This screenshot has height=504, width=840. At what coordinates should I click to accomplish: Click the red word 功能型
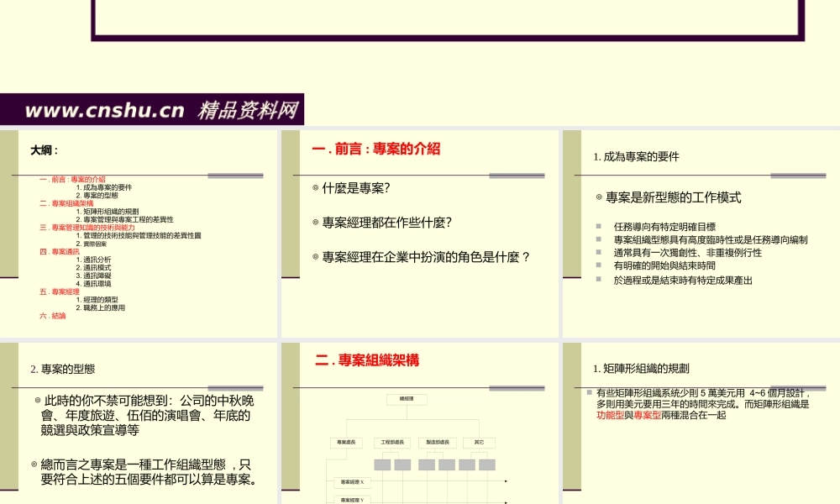tap(610, 415)
